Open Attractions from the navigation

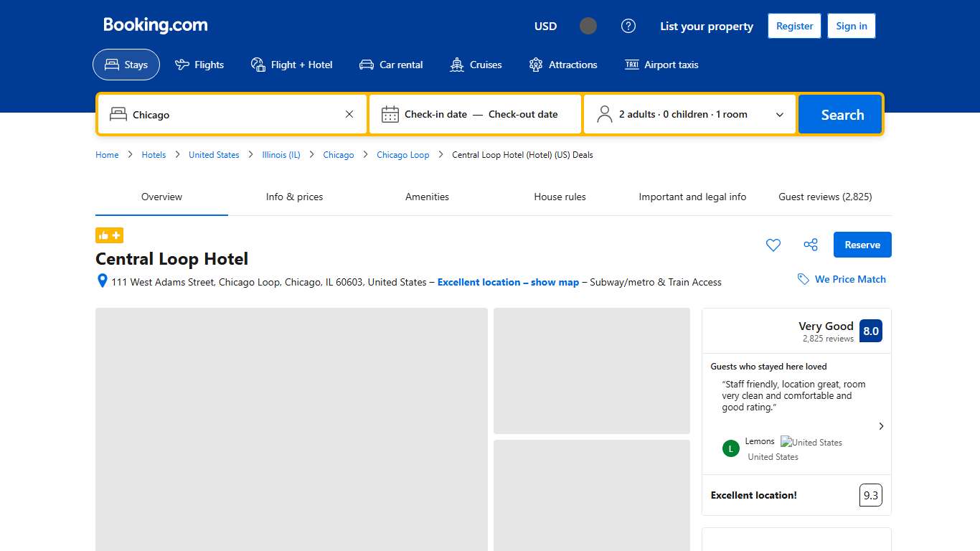click(x=564, y=65)
